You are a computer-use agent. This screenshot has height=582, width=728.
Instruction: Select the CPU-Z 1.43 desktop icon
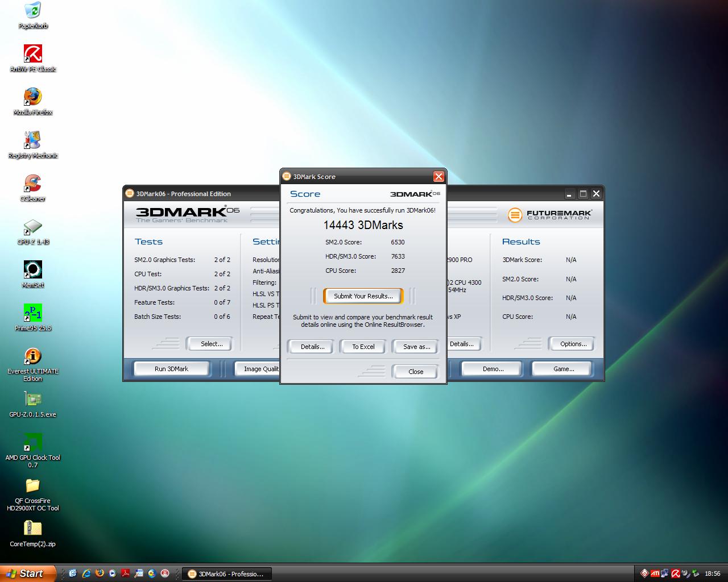tap(33, 231)
